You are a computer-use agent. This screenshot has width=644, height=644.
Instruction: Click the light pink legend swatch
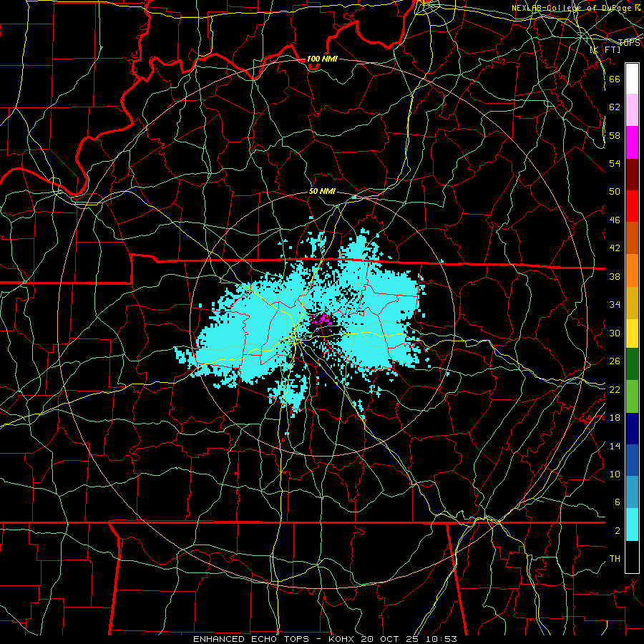[x=632, y=110]
